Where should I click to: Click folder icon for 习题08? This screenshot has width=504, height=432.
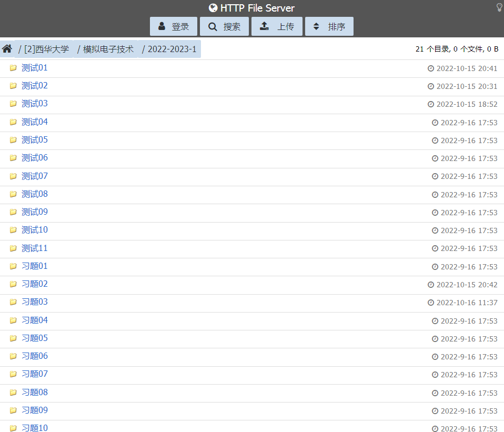pos(13,393)
